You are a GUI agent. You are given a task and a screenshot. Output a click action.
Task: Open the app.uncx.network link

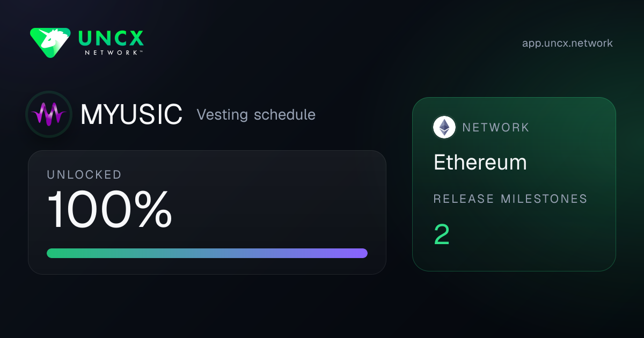[567, 43]
